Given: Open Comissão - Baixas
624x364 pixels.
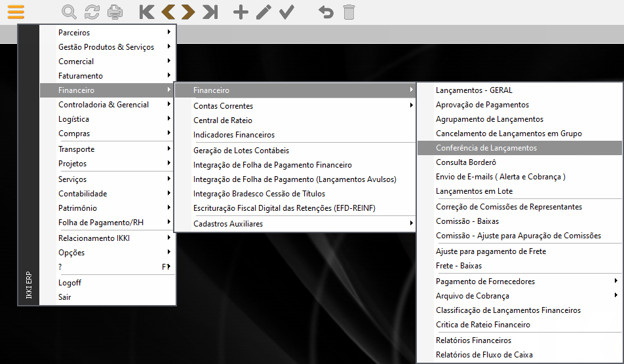Looking at the screenshot, I should click(520, 221).
